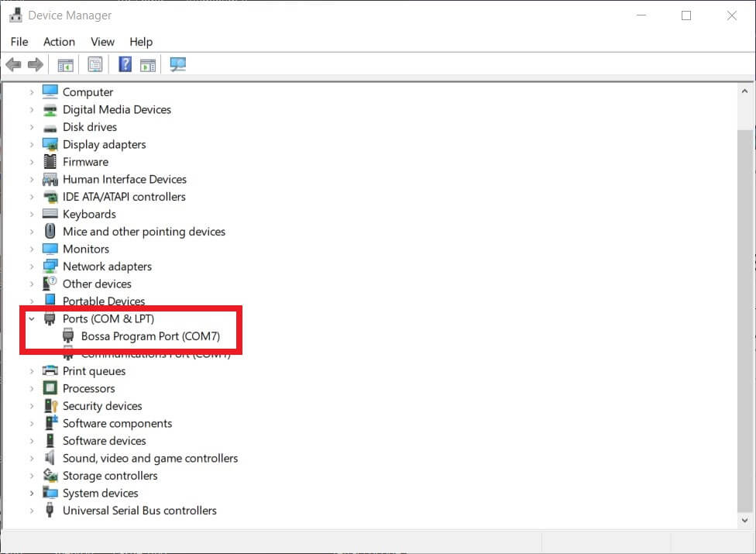
Task: Expand the Display adapters node
Action: (32, 145)
